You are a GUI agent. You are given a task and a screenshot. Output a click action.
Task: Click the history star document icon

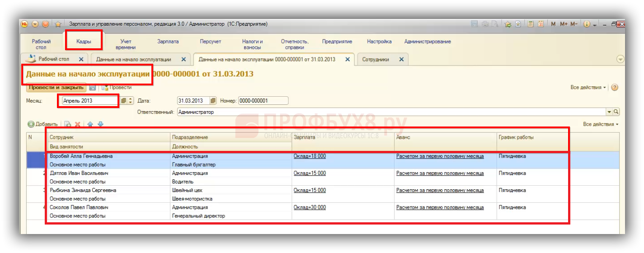pos(518,24)
